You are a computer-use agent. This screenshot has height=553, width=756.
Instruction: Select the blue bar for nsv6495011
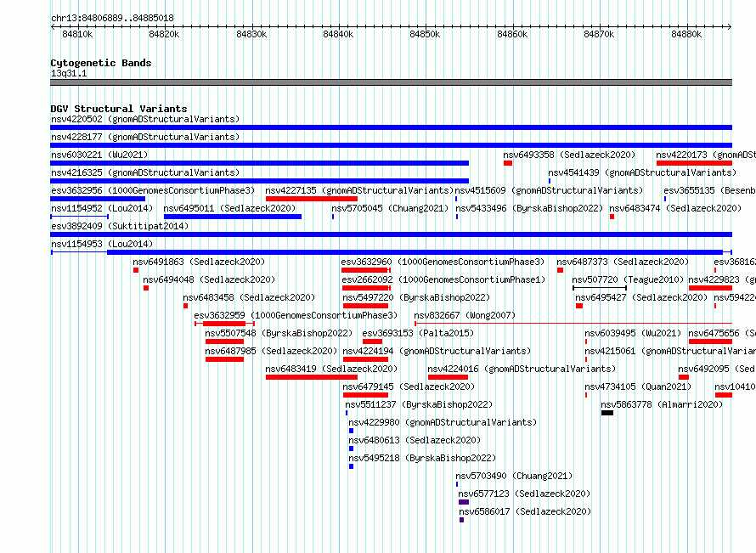[x=233, y=217]
